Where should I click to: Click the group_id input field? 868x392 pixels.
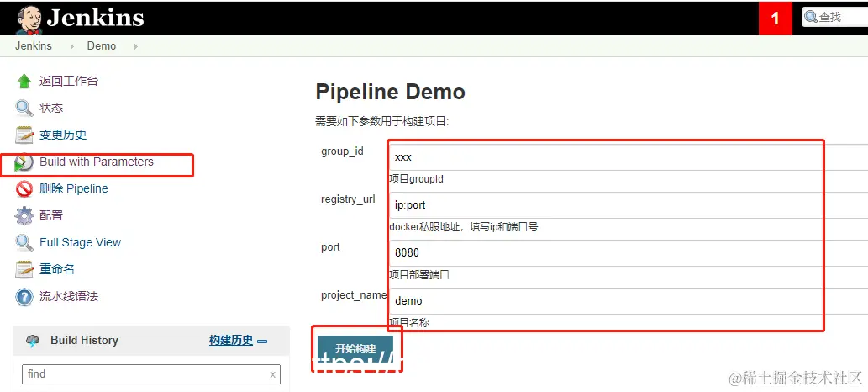pyautogui.click(x=629, y=157)
